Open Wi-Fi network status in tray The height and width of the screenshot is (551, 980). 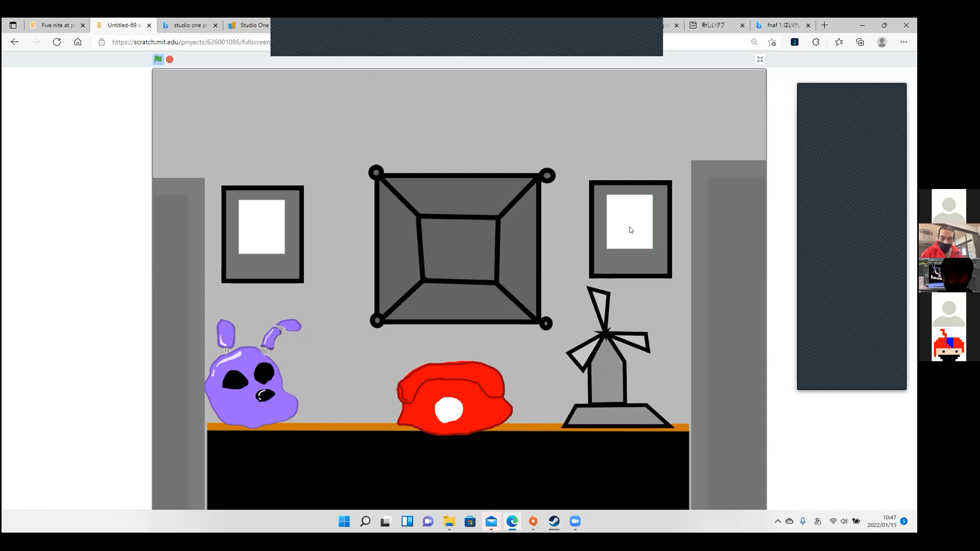tap(833, 521)
